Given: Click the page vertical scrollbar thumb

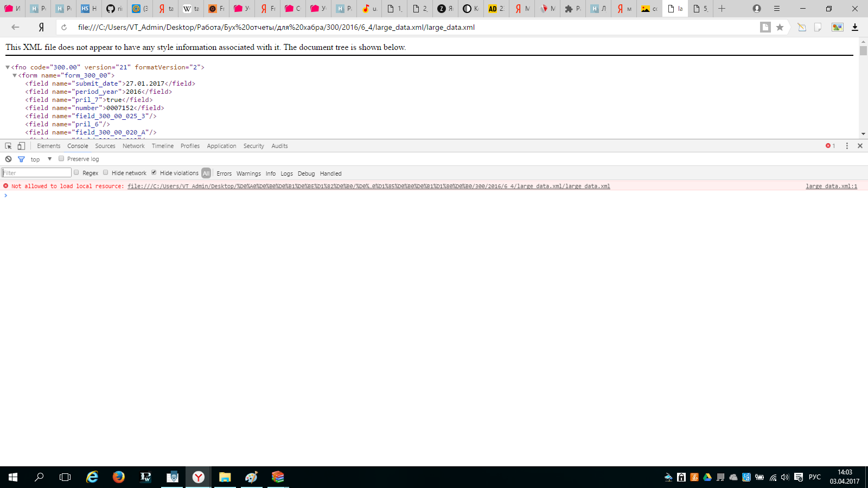Looking at the screenshot, I should 863,50.
